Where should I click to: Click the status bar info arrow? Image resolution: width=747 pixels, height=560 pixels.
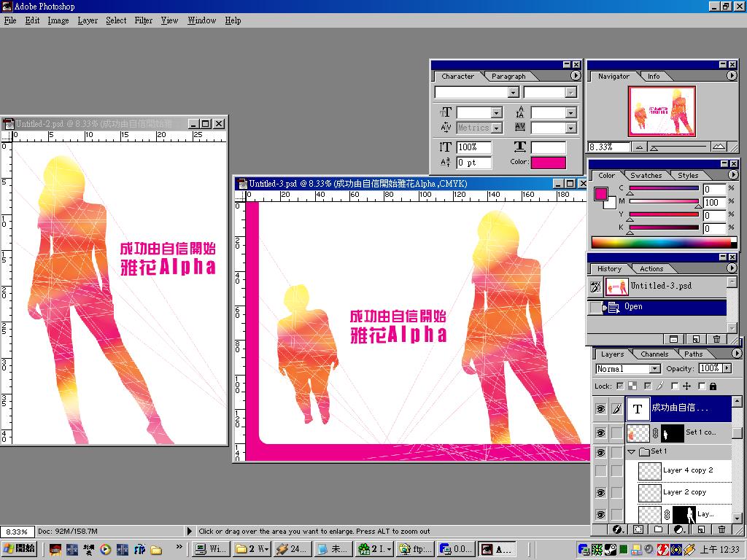point(189,531)
